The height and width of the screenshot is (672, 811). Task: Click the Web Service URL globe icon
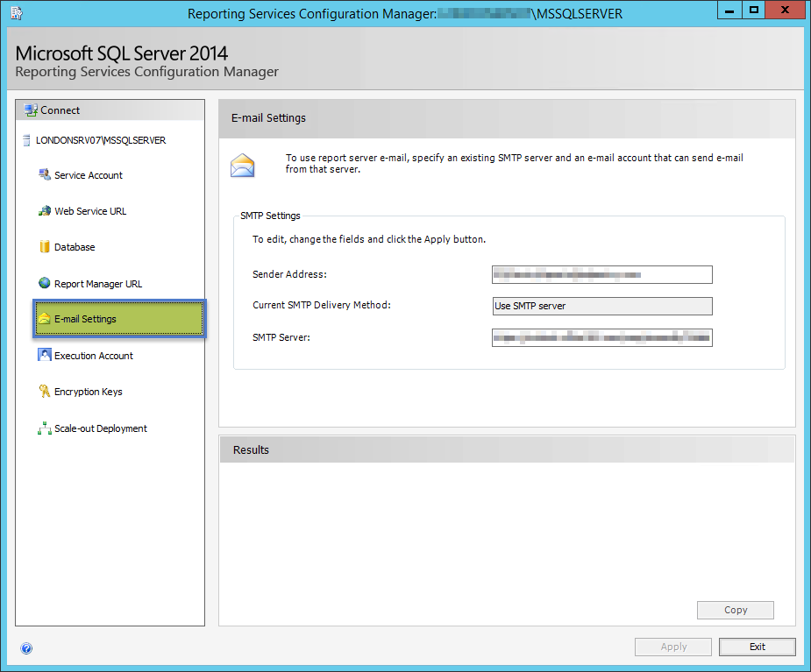click(45, 211)
